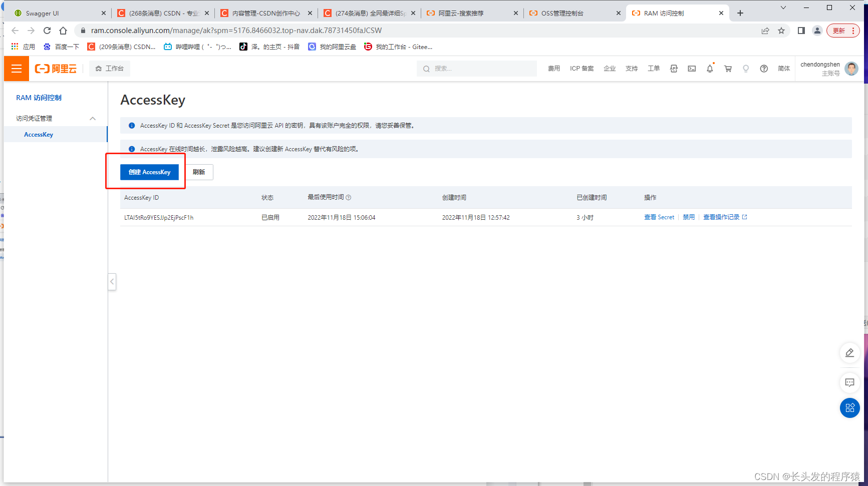Viewport: 868px width, 486px height.
Task: Click the 已启用 status cell
Action: tap(270, 218)
